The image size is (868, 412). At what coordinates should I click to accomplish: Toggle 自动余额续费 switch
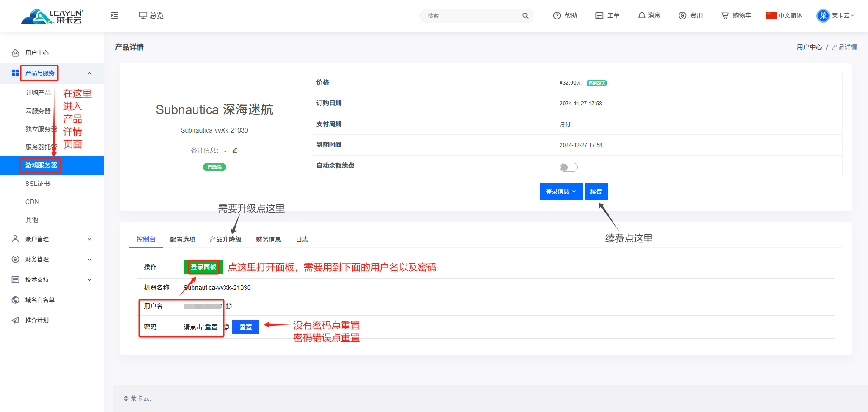coord(568,167)
